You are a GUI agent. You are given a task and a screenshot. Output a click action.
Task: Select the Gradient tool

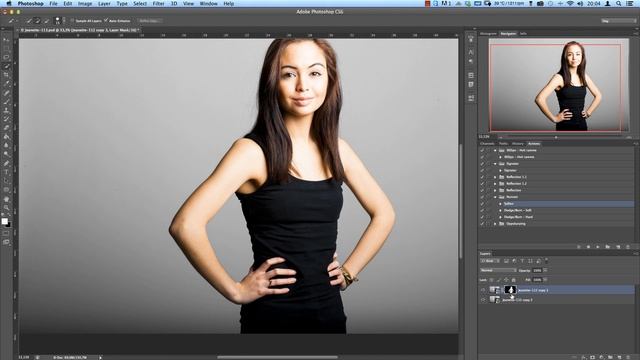click(x=6, y=137)
